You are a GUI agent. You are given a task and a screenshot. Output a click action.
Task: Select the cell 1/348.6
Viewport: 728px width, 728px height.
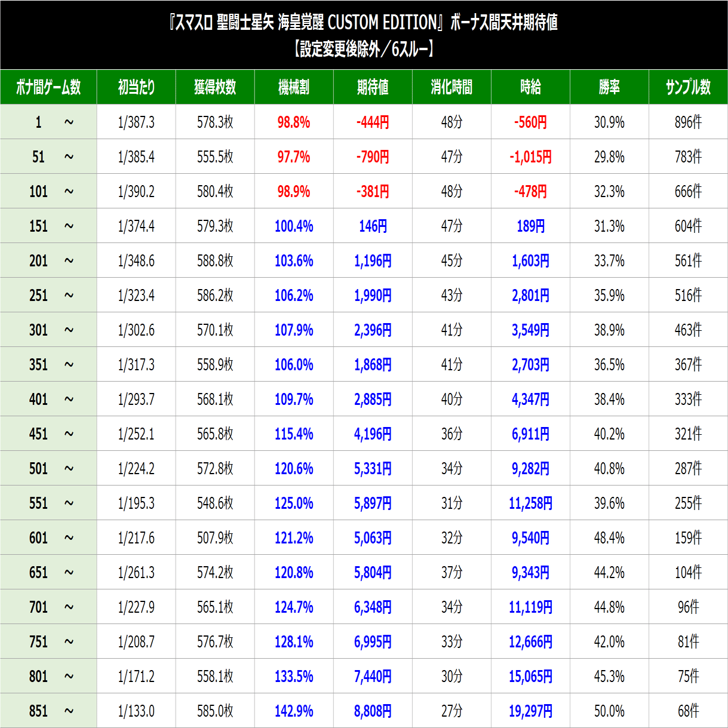point(136,261)
